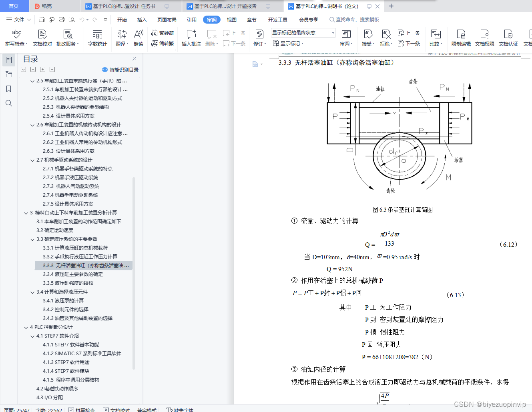
Task: Click the Print icon in quick access toolbar
Action: 62,19
